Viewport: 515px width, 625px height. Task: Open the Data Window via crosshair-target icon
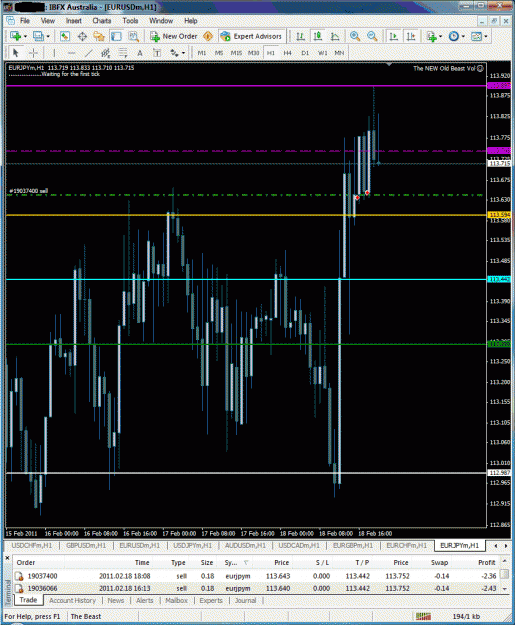(82, 36)
